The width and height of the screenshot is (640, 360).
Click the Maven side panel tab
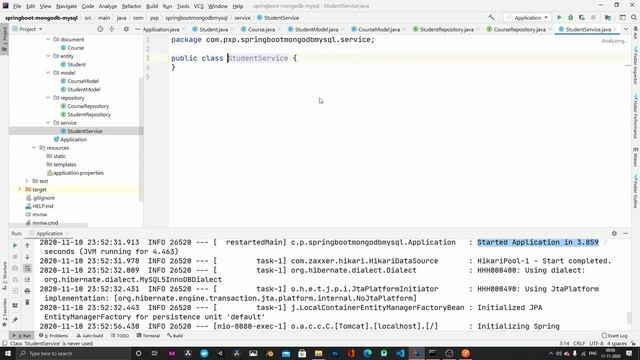pyautogui.click(x=636, y=157)
